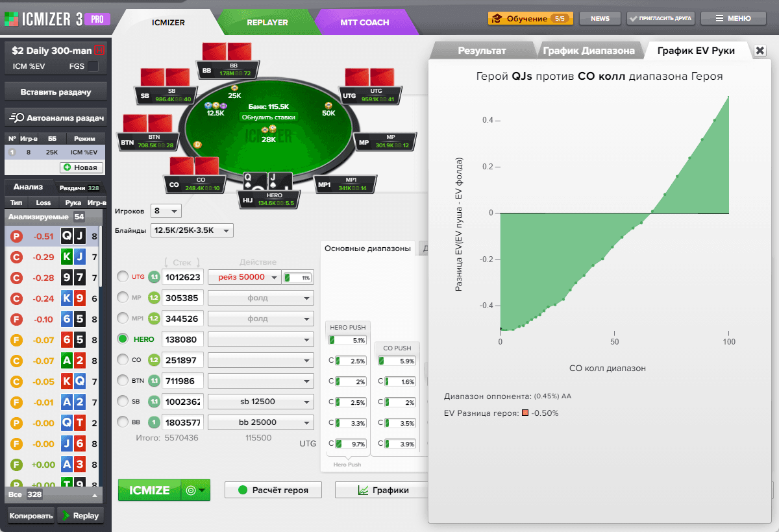Open the График Диапазона tab
This screenshot has height=532, width=779.
589,51
